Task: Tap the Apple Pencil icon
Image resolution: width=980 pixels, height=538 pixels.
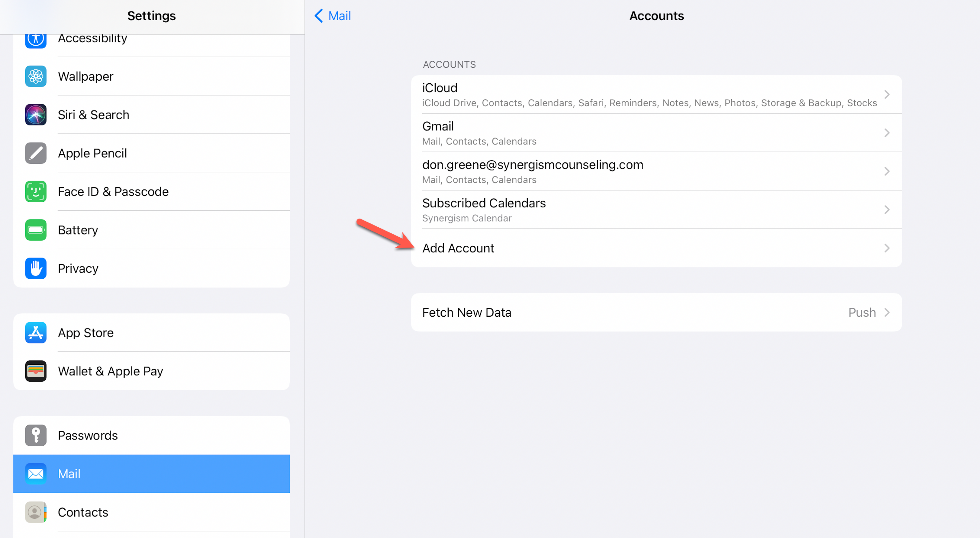Action: coord(36,153)
